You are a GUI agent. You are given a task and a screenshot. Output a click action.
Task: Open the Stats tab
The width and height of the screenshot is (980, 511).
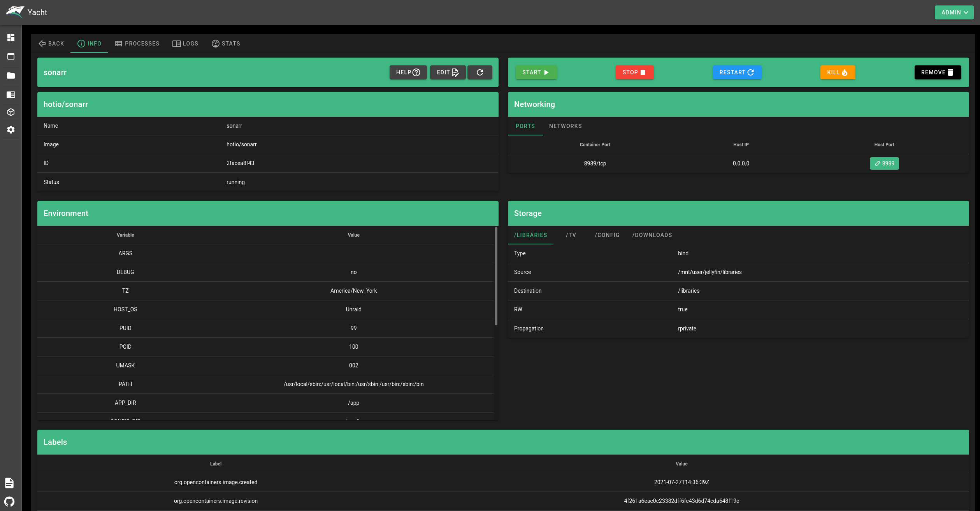click(x=226, y=44)
